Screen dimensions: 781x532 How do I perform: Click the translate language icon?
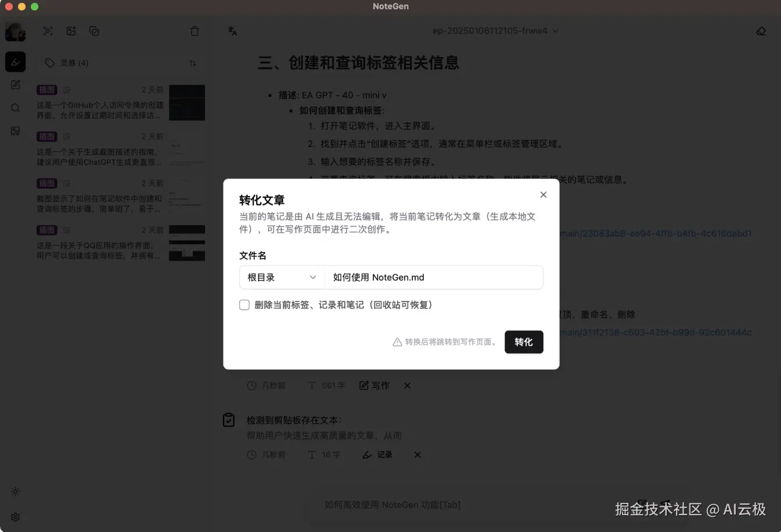point(232,31)
